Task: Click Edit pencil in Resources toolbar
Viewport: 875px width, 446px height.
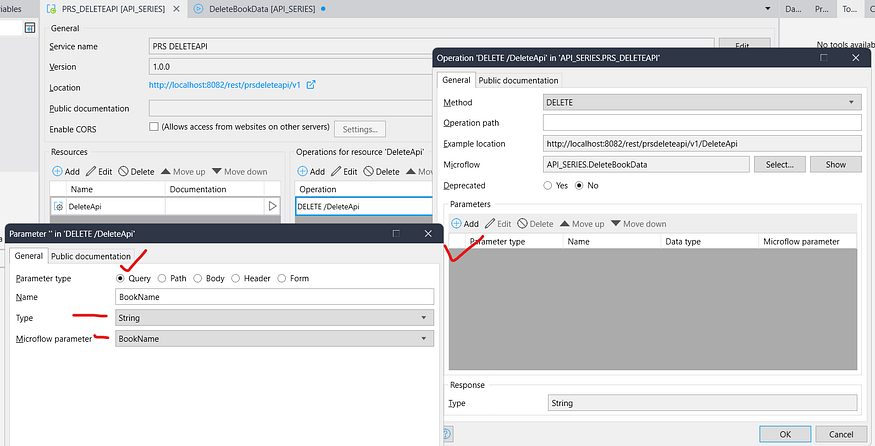Action: click(x=91, y=172)
